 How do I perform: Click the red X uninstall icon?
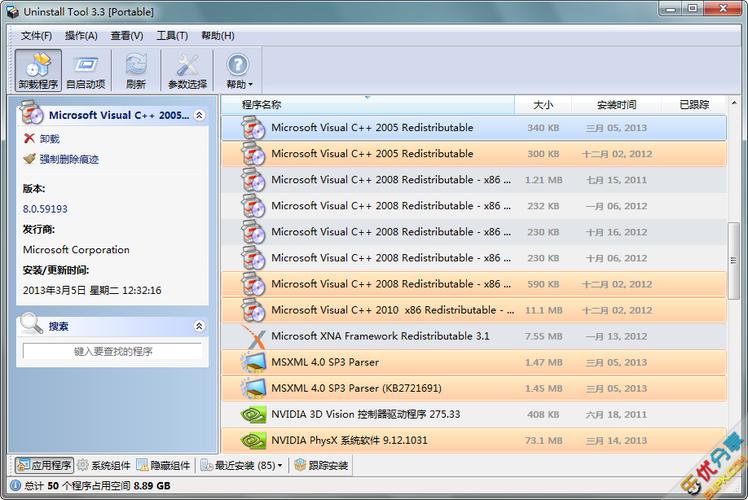click(29, 138)
